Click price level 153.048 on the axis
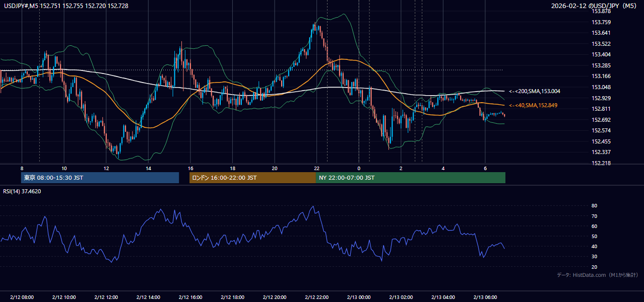The height and width of the screenshot is (302, 644). click(601, 87)
